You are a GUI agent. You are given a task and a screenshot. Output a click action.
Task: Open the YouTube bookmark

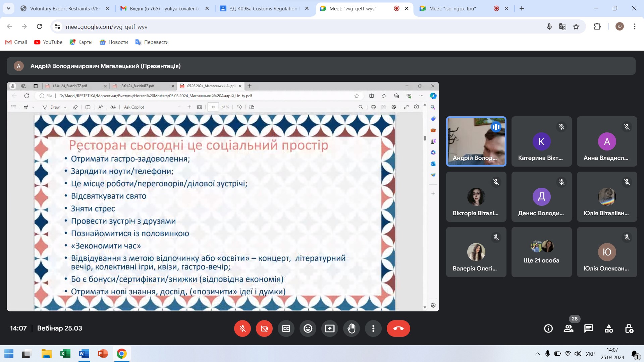click(48, 42)
